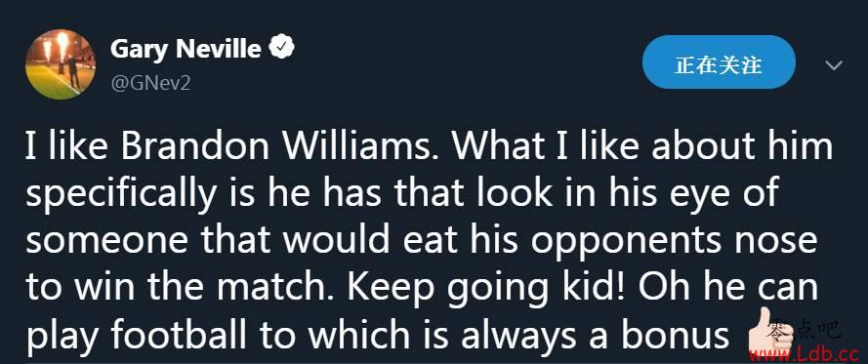868x364 pixels.
Task: Click the thumbs up emoji ending the tweet
Action: pyautogui.click(x=765, y=331)
